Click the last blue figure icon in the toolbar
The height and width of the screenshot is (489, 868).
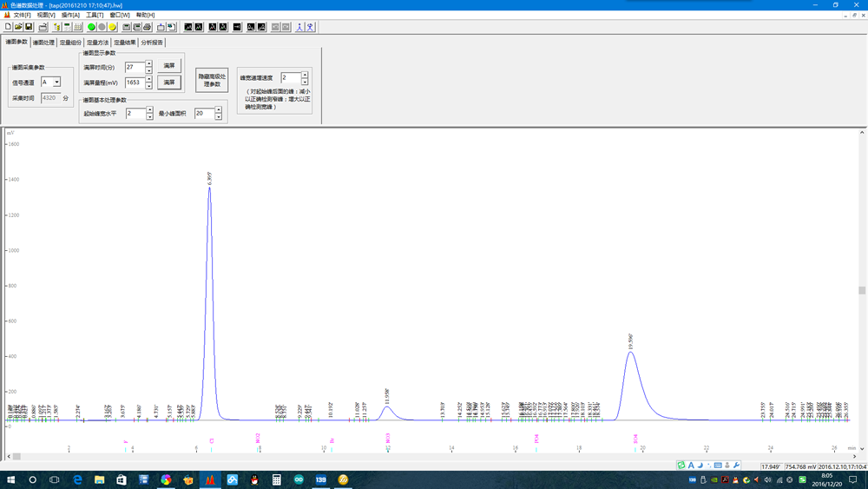[311, 27]
